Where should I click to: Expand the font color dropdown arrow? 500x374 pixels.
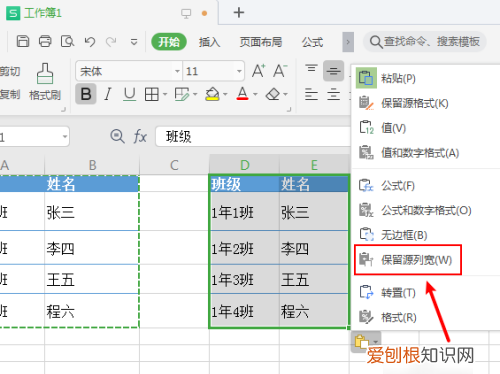pyautogui.click(x=255, y=95)
